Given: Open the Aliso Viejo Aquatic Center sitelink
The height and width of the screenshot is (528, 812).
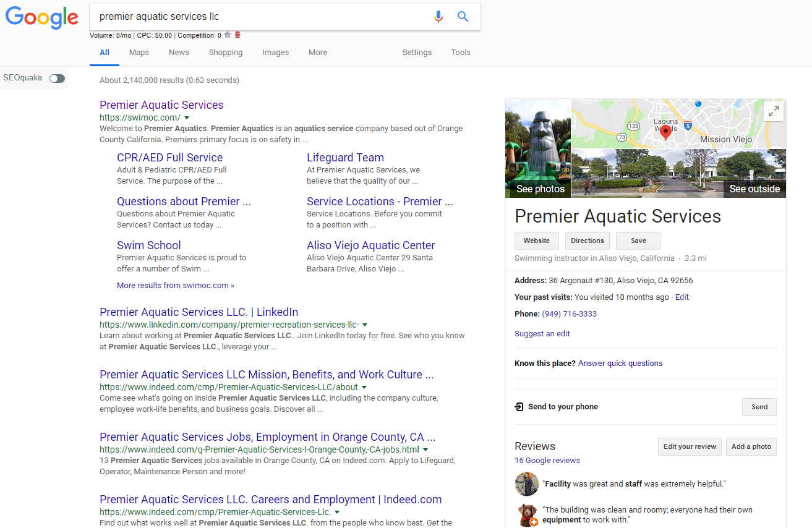Looking at the screenshot, I should point(371,245).
